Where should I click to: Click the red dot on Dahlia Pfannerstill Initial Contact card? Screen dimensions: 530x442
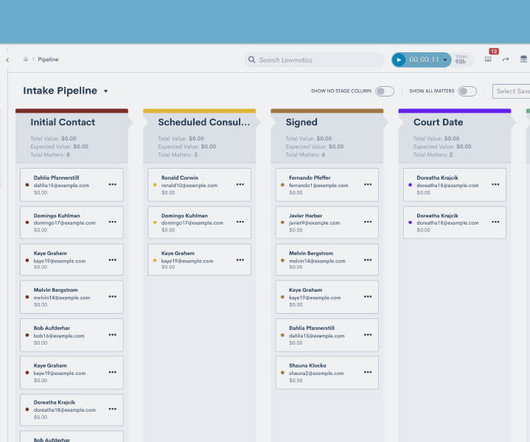[27, 185]
